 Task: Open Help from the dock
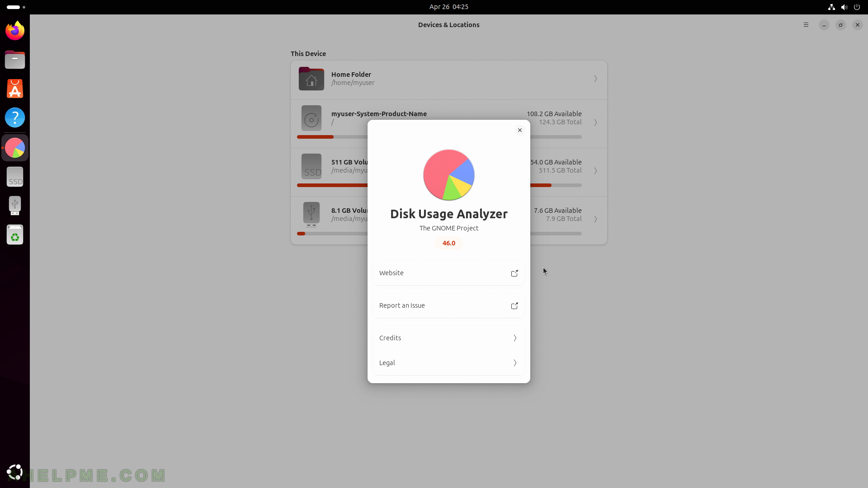(x=15, y=117)
